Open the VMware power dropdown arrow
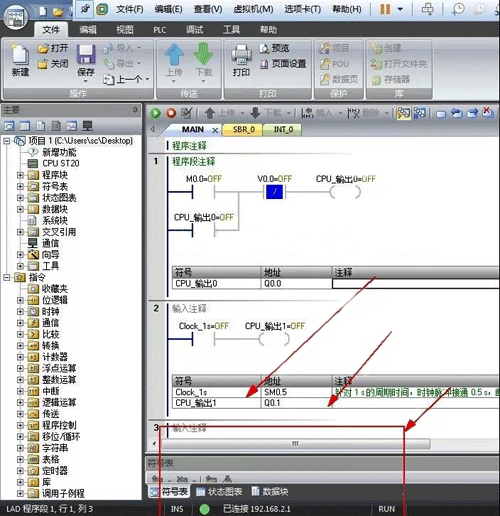 pos(400,9)
